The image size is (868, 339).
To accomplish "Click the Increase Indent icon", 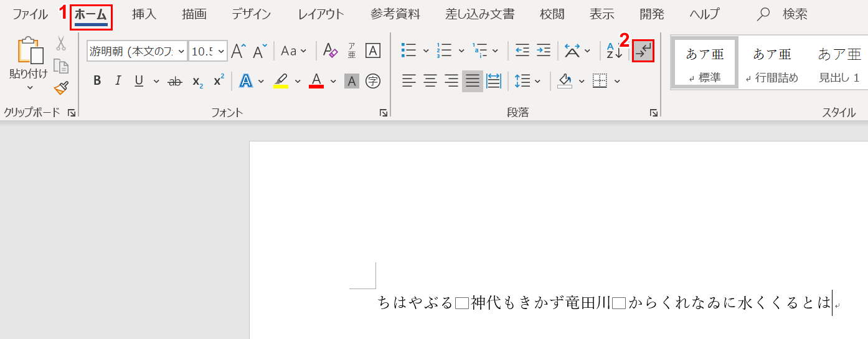I will coord(544,51).
